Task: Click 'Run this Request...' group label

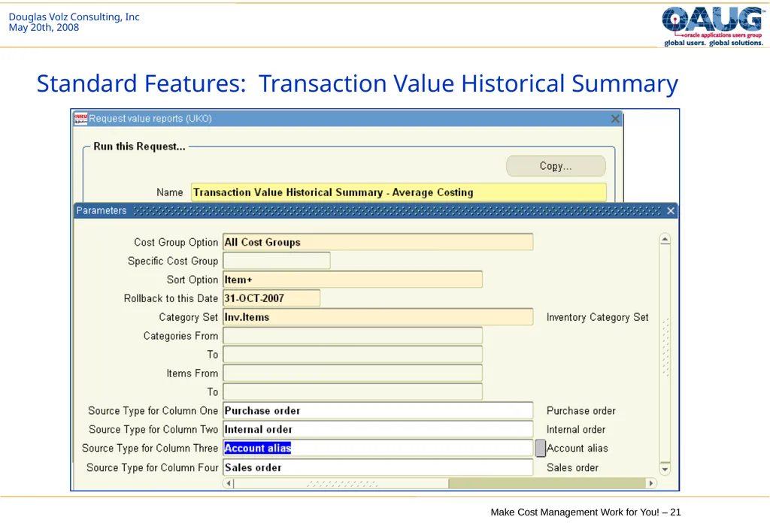Action: point(139,147)
